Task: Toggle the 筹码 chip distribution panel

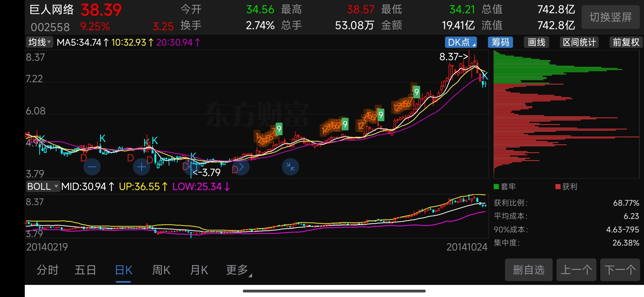Action: 500,42
